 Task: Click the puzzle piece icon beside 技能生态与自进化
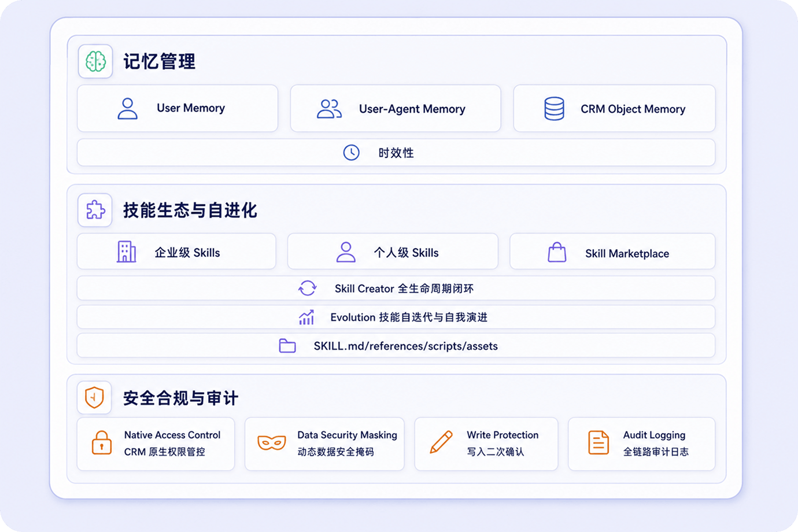tap(95, 210)
